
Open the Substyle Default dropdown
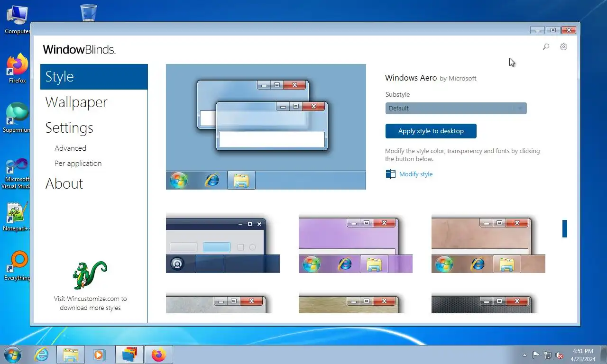[x=456, y=108]
